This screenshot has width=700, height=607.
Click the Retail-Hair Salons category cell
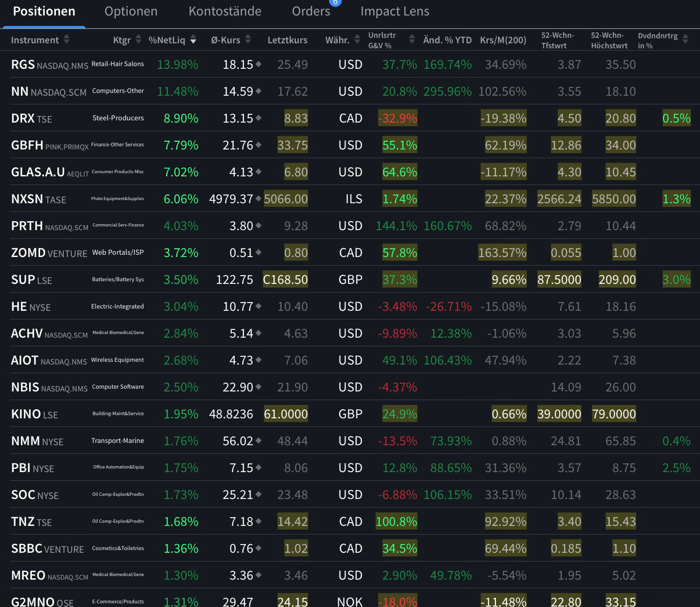click(118, 64)
